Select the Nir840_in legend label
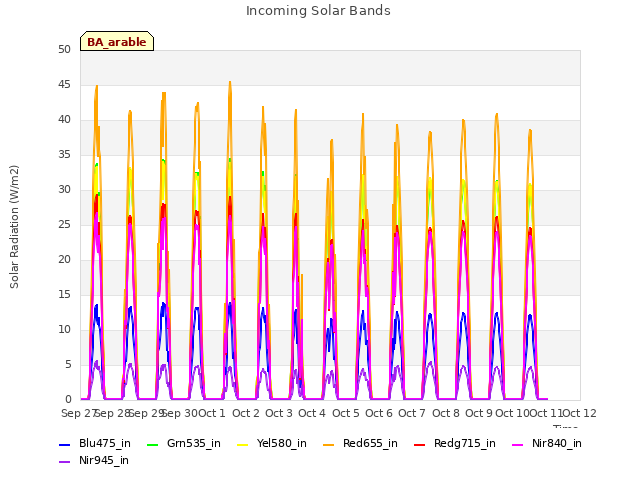 tap(557, 443)
